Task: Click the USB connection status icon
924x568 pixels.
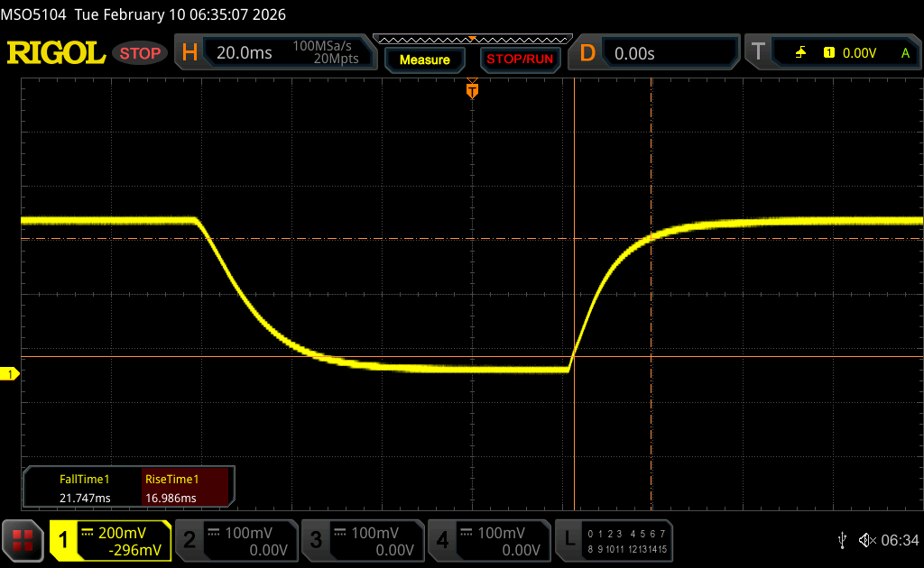Action: (842, 540)
